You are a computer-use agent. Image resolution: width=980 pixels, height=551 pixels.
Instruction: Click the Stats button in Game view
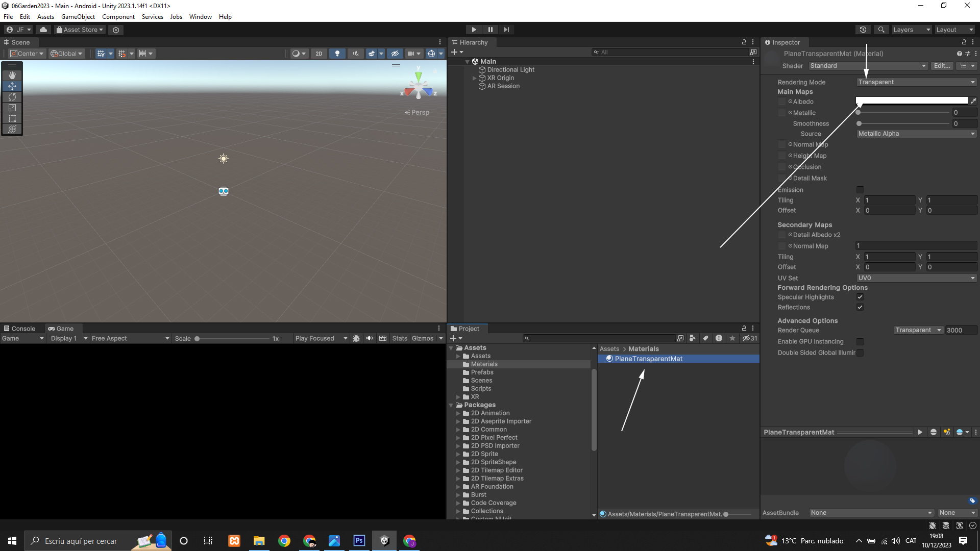[400, 338]
